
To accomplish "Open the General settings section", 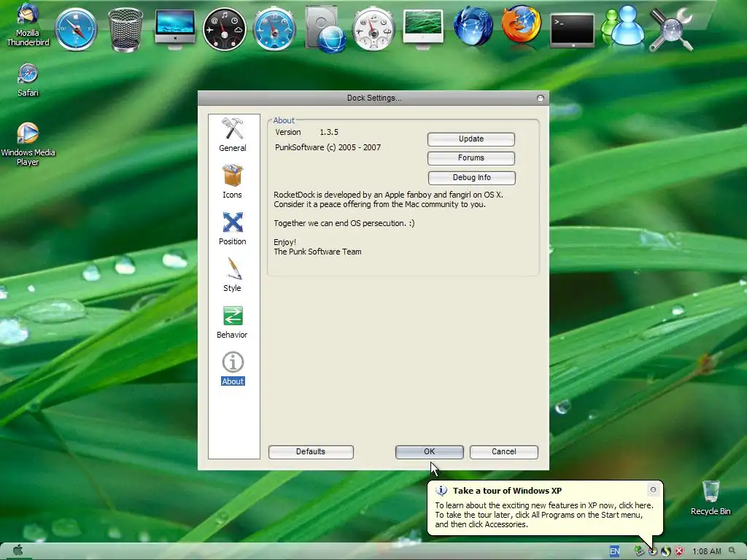I will (233, 135).
